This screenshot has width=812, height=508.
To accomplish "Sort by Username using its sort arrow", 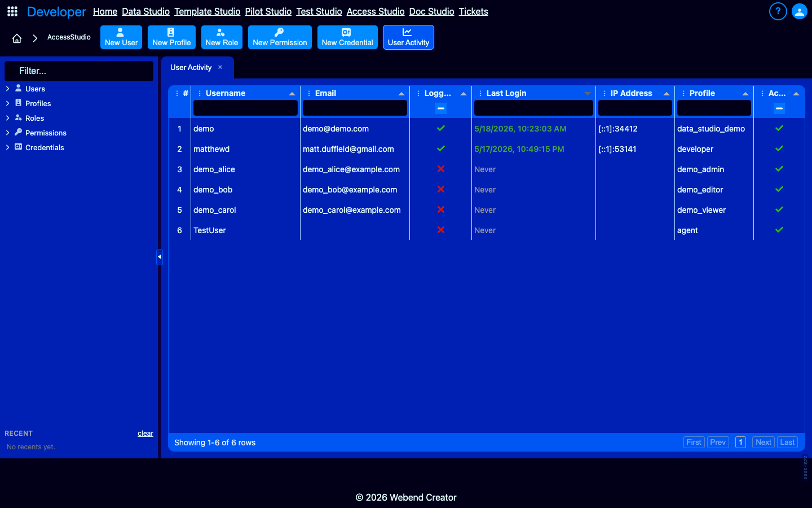I will [x=292, y=94].
